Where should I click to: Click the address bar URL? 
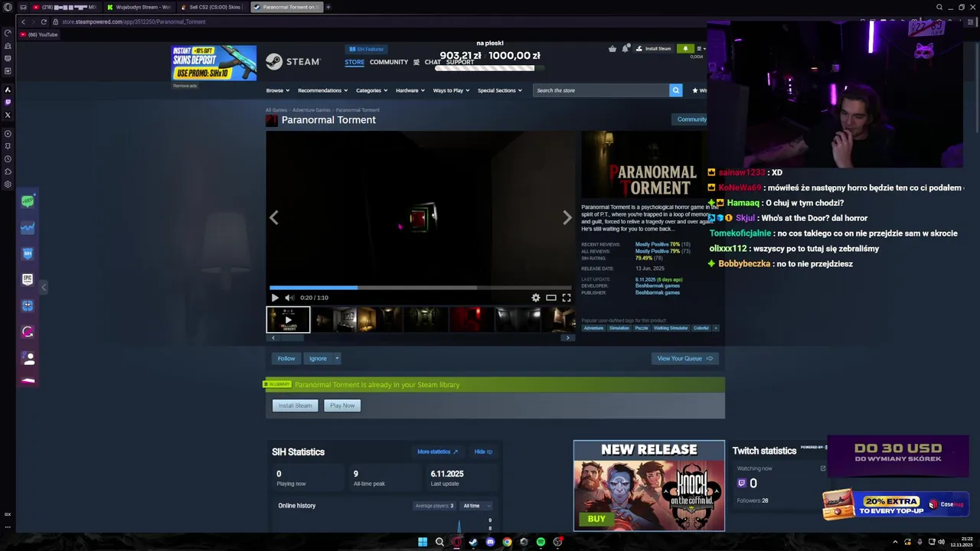tap(134, 21)
